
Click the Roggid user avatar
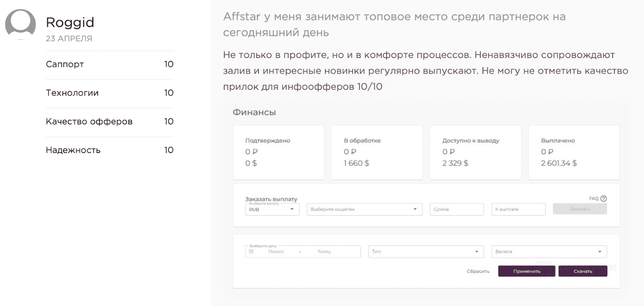point(20,24)
